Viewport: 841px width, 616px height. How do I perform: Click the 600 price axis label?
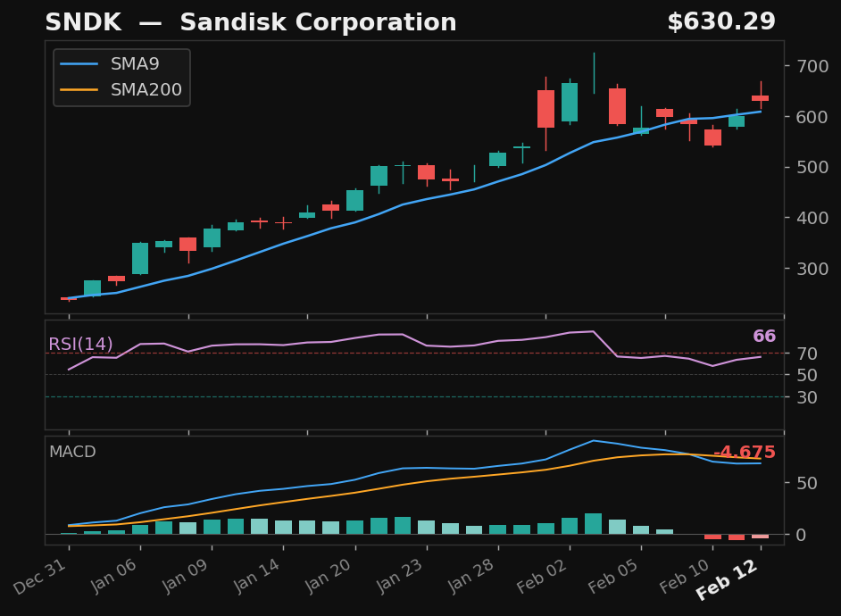click(x=812, y=117)
